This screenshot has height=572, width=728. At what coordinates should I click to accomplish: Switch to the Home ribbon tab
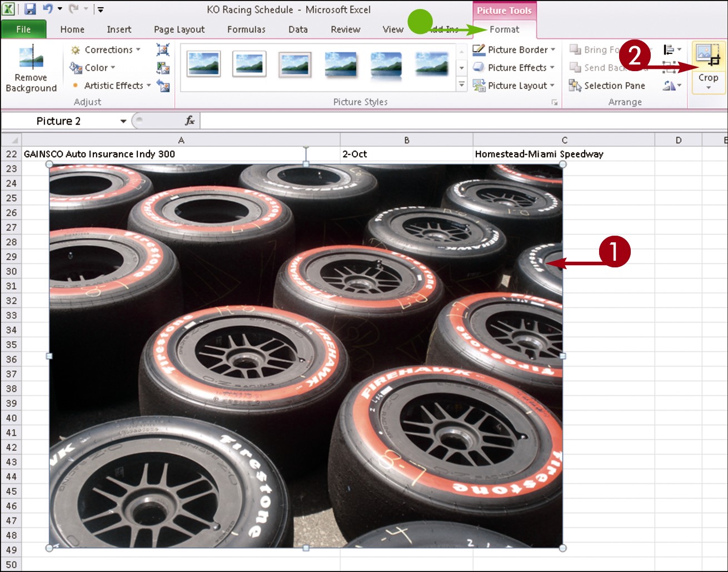coord(72,29)
